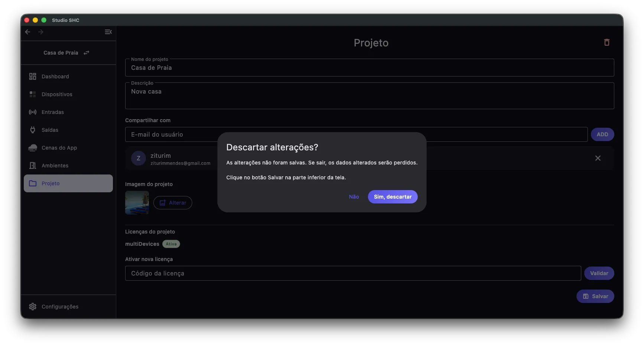Collapse the sidebar menu icon
Screen dimensions: 644x346
[108, 32]
